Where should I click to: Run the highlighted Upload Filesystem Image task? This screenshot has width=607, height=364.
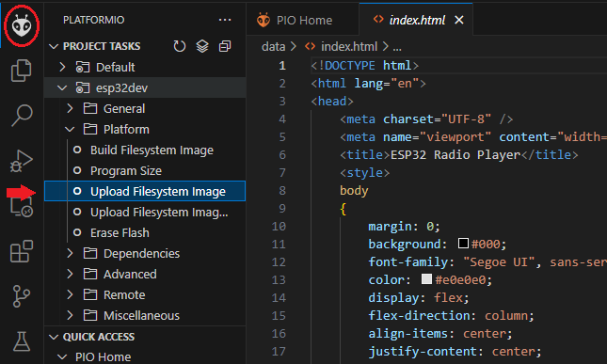click(x=145, y=191)
